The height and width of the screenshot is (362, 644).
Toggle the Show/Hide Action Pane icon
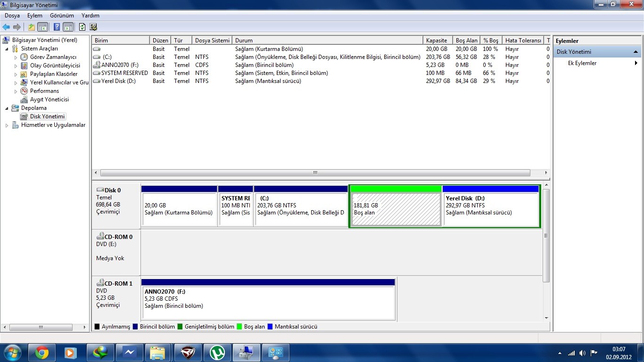coord(68,27)
